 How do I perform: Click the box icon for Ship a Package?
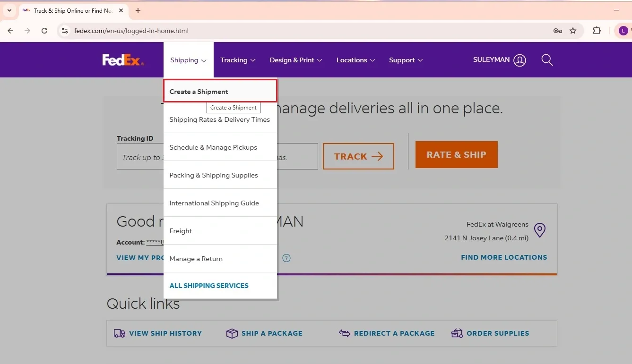[232, 333]
